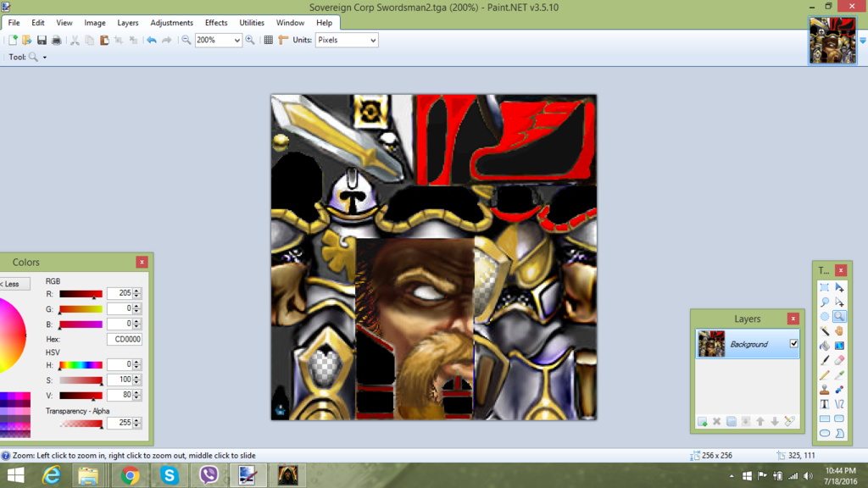The height and width of the screenshot is (488, 868).
Task: Toggle visibility checkbox of the Background layer
Action: pyautogui.click(x=793, y=344)
